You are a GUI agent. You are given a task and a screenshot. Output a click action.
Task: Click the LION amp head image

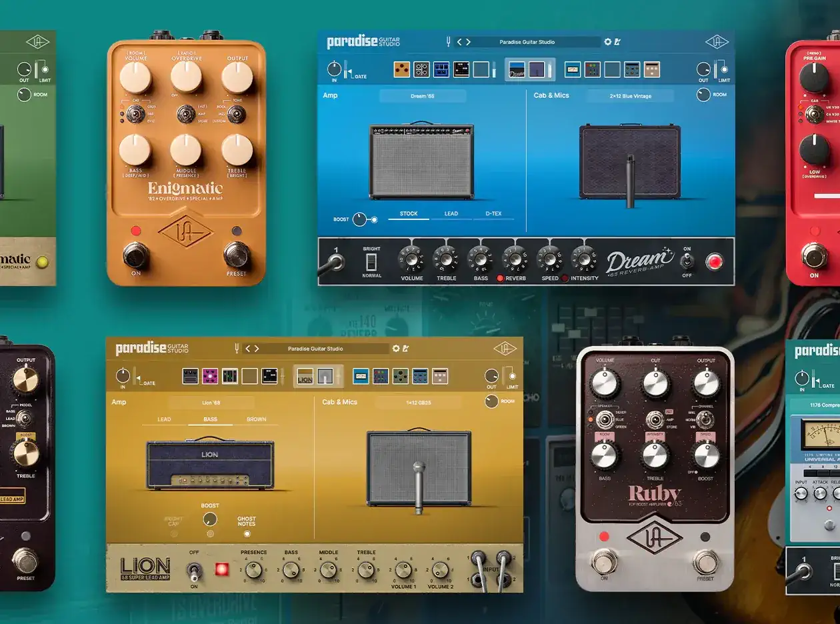pyautogui.click(x=210, y=465)
